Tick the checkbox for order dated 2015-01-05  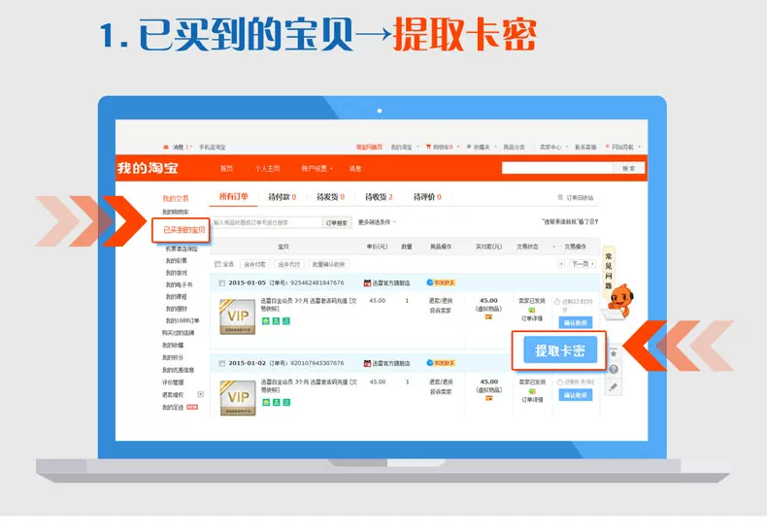[221, 283]
